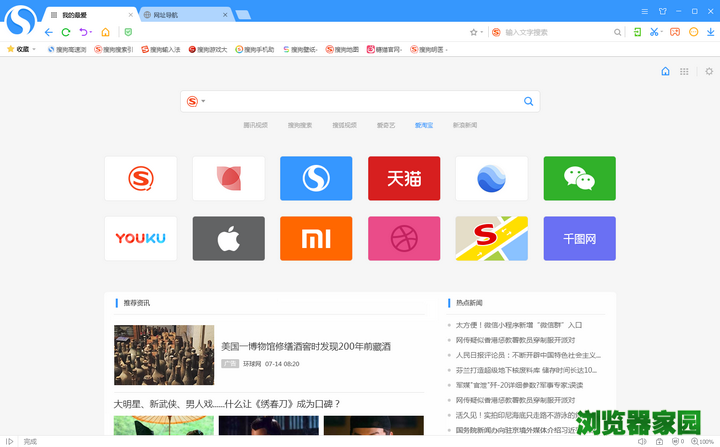Click the Back arrow navigation button
720x447 pixels.
coord(49,32)
